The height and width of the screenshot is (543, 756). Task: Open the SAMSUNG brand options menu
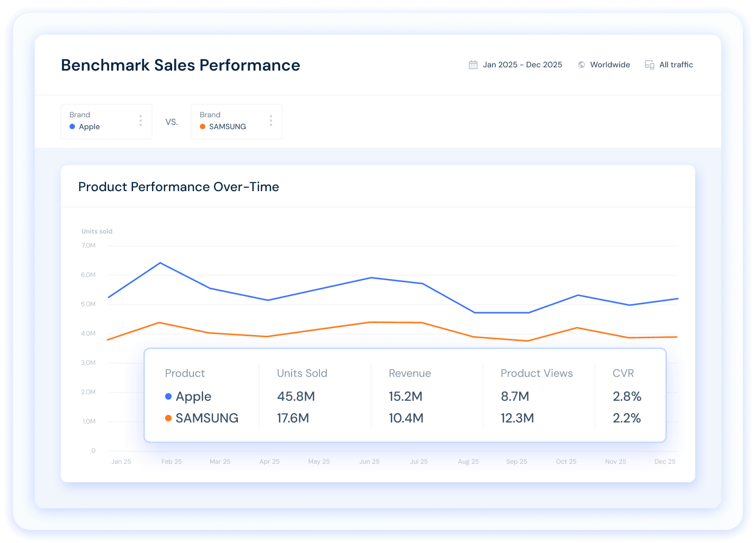coord(271,121)
